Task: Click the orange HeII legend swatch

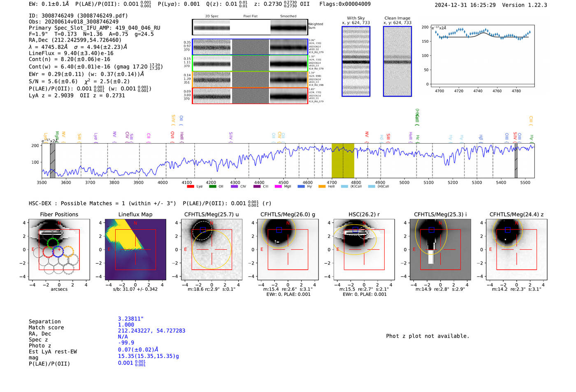Action: (x=322, y=187)
